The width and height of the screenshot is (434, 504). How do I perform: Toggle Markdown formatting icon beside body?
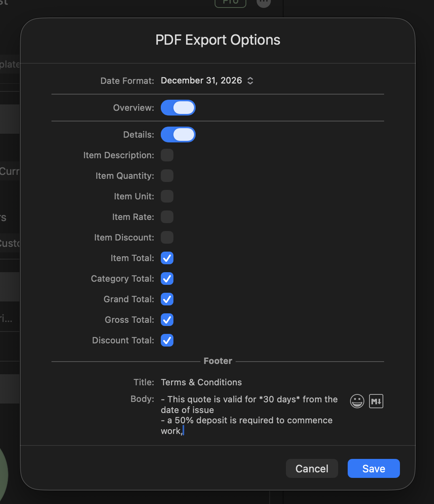tap(376, 401)
